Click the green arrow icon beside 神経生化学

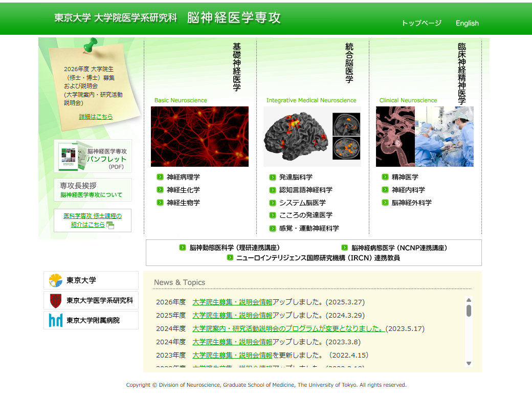[160, 190]
